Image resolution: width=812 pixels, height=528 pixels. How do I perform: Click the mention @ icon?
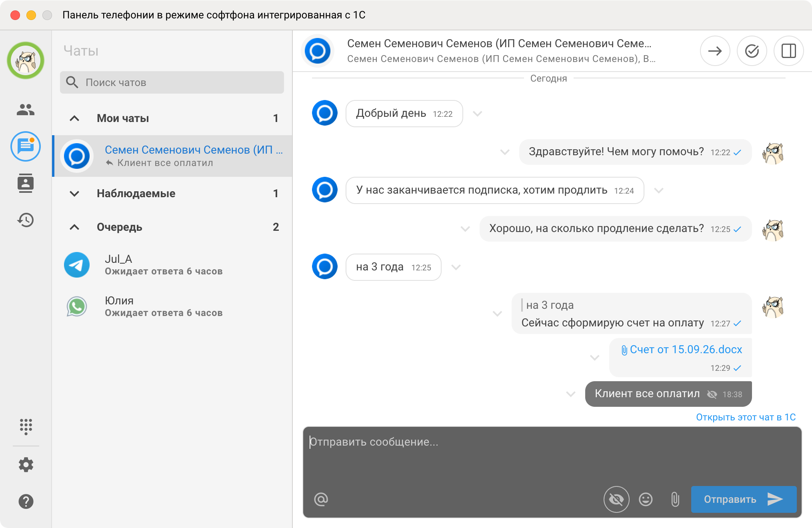(x=321, y=499)
